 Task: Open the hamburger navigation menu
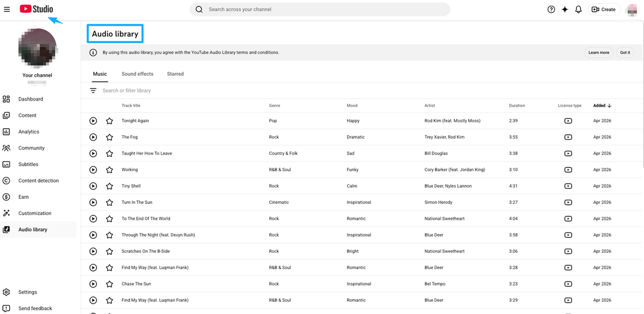click(7, 9)
